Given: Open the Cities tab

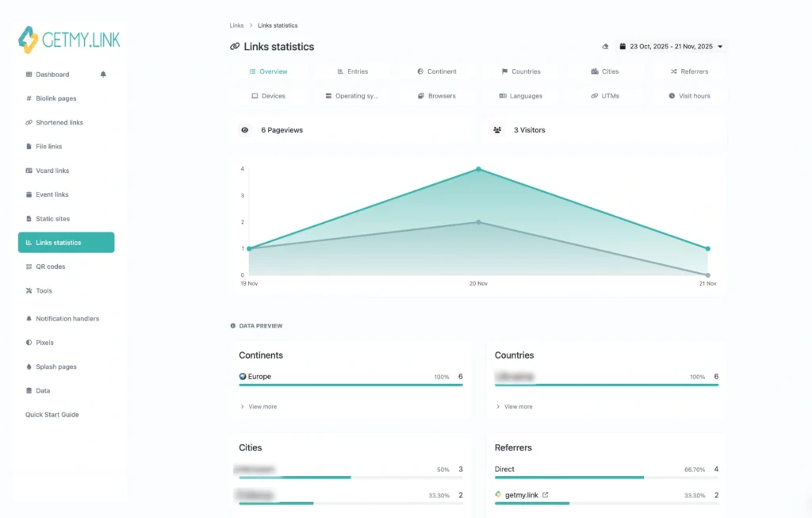Looking at the screenshot, I should (605, 71).
